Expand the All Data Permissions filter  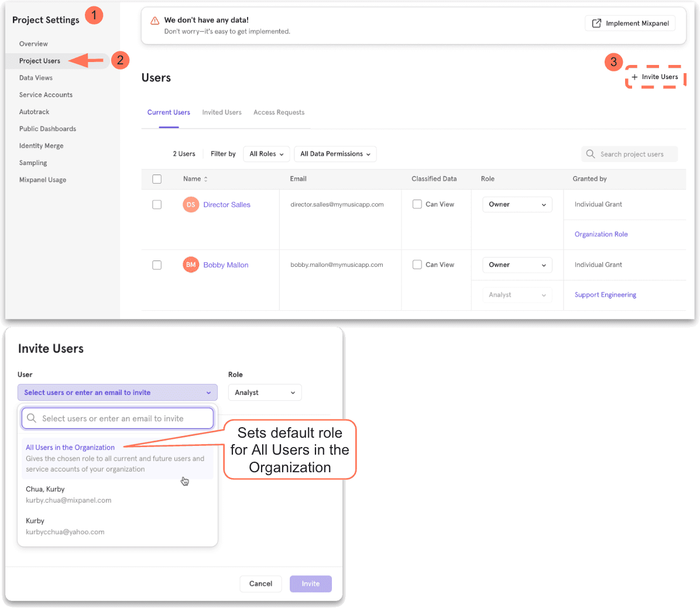[335, 154]
